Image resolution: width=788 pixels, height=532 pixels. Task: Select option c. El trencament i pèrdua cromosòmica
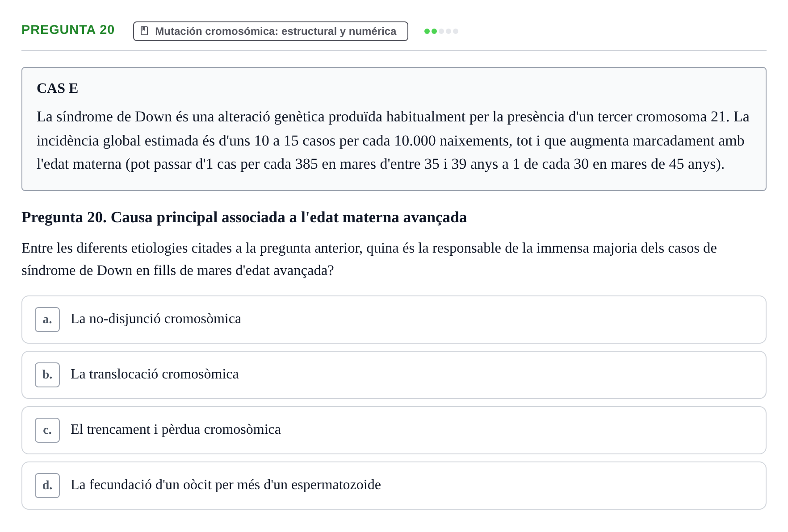click(x=394, y=430)
